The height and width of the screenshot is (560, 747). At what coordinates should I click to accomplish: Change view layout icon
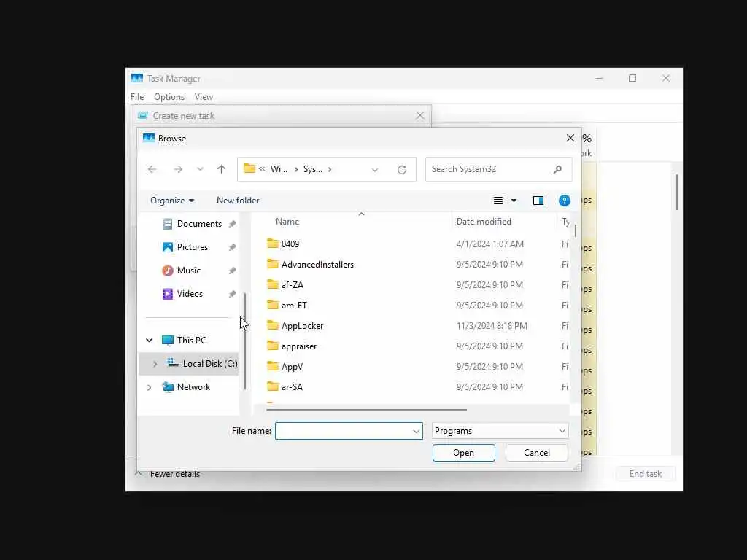pyautogui.click(x=498, y=201)
